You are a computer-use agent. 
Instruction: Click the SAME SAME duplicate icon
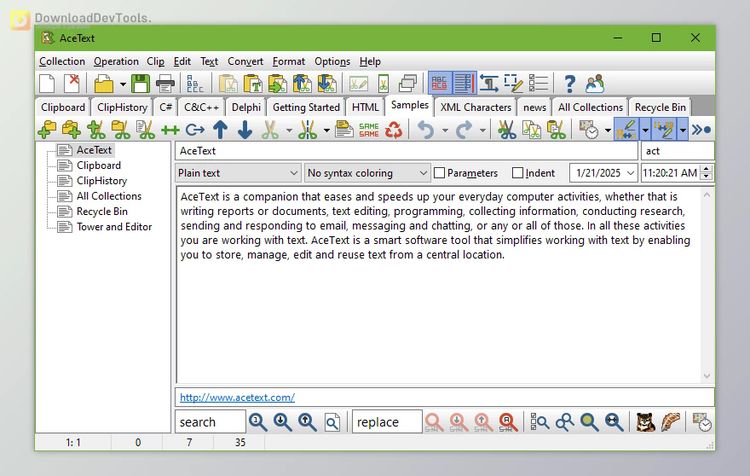coord(369,130)
